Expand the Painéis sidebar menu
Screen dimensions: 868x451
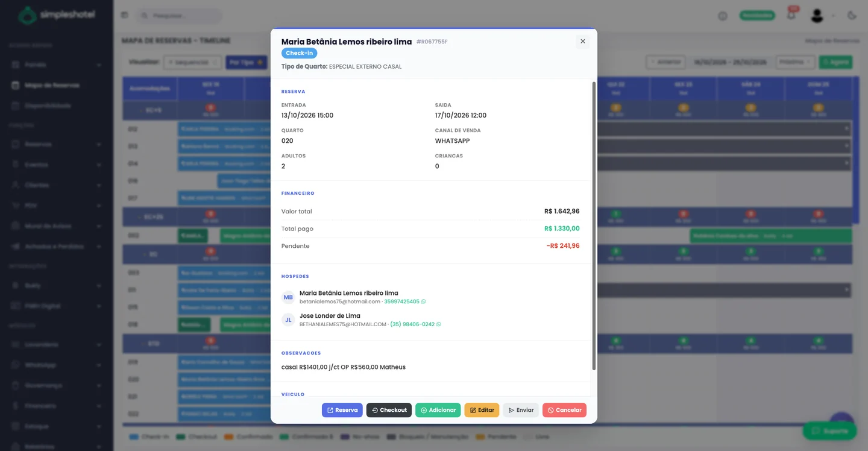click(57, 65)
